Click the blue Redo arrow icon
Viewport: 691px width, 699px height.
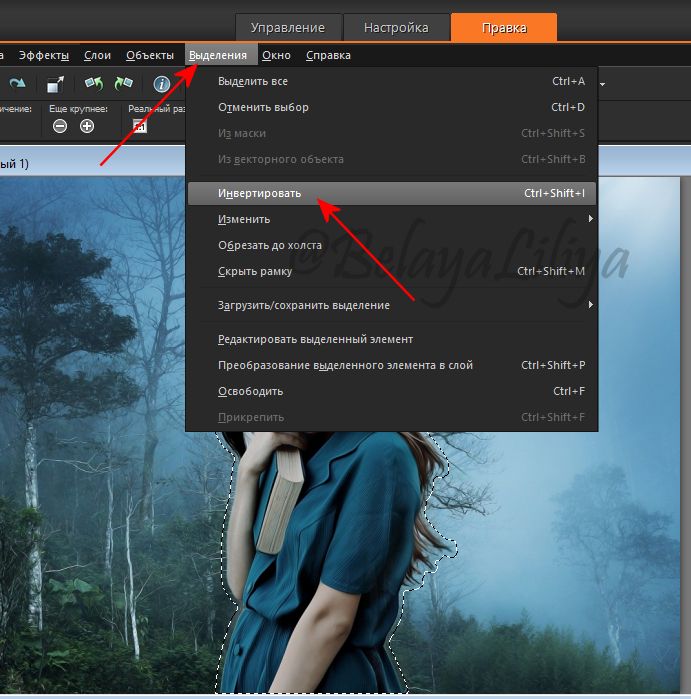pyautogui.click(x=17, y=83)
